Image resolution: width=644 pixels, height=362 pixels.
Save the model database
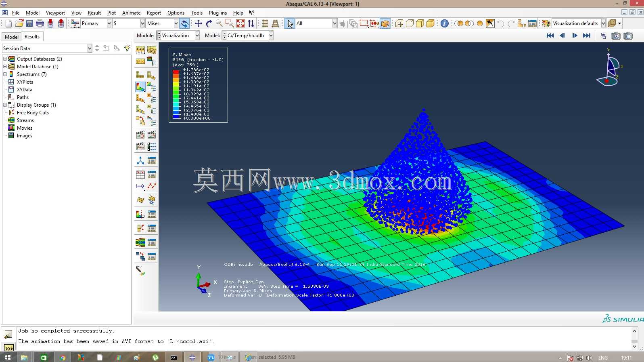coord(29,23)
